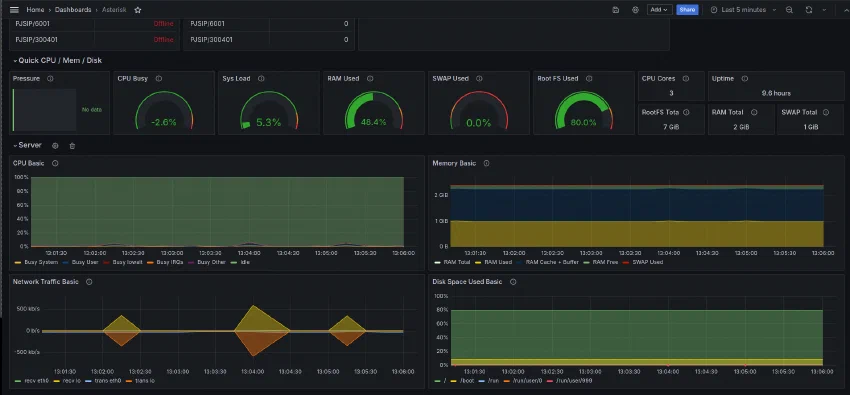Go to Home breadcrumb
The width and height of the screenshot is (850, 395).
pos(35,10)
